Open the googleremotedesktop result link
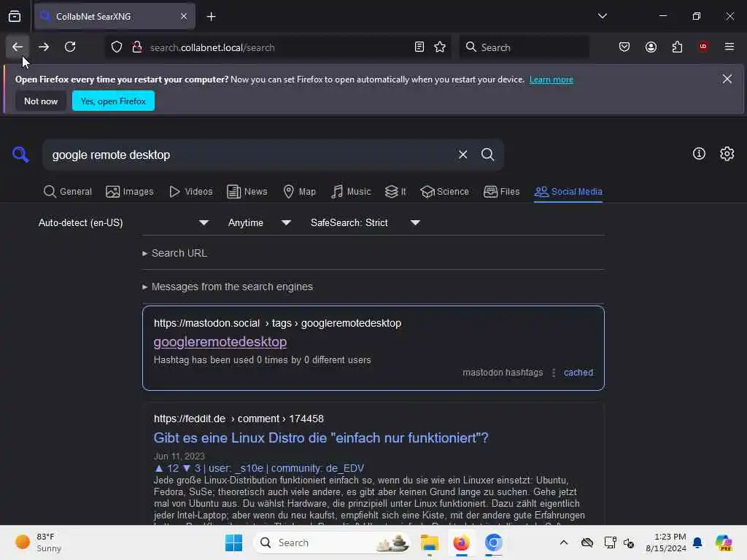This screenshot has height=560, width=747. coord(220,342)
